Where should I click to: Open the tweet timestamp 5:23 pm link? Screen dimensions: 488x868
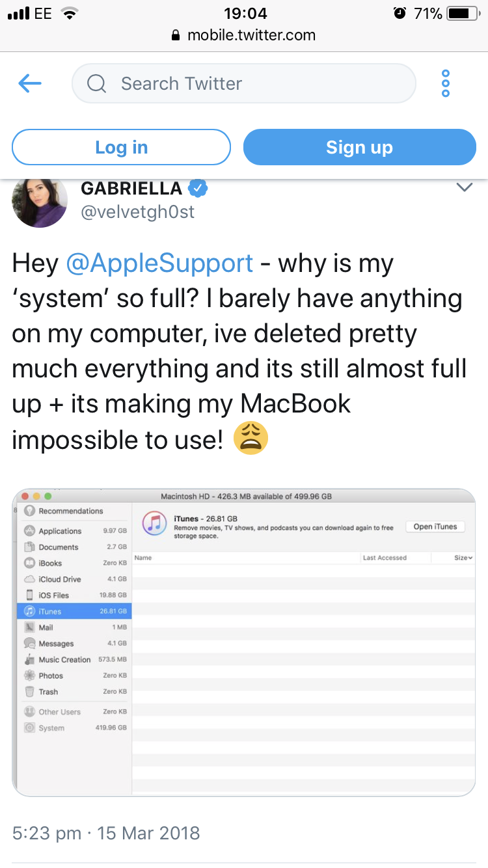click(47, 833)
